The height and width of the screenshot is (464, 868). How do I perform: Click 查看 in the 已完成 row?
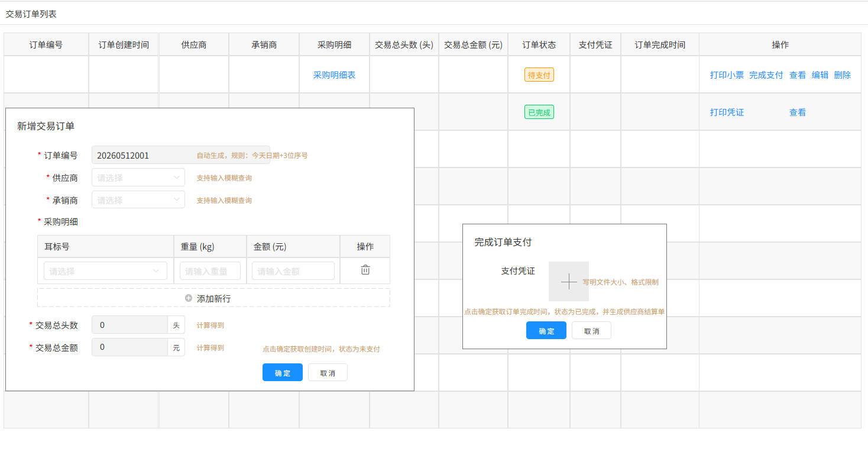(798, 112)
